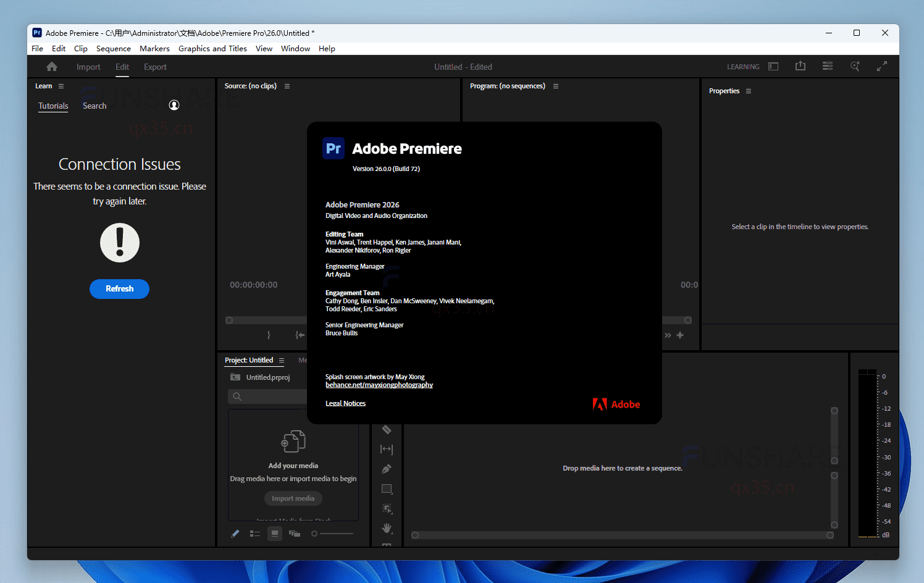Select the Razor tool in the timeline toolbar
The height and width of the screenshot is (583, 924).
(387, 429)
